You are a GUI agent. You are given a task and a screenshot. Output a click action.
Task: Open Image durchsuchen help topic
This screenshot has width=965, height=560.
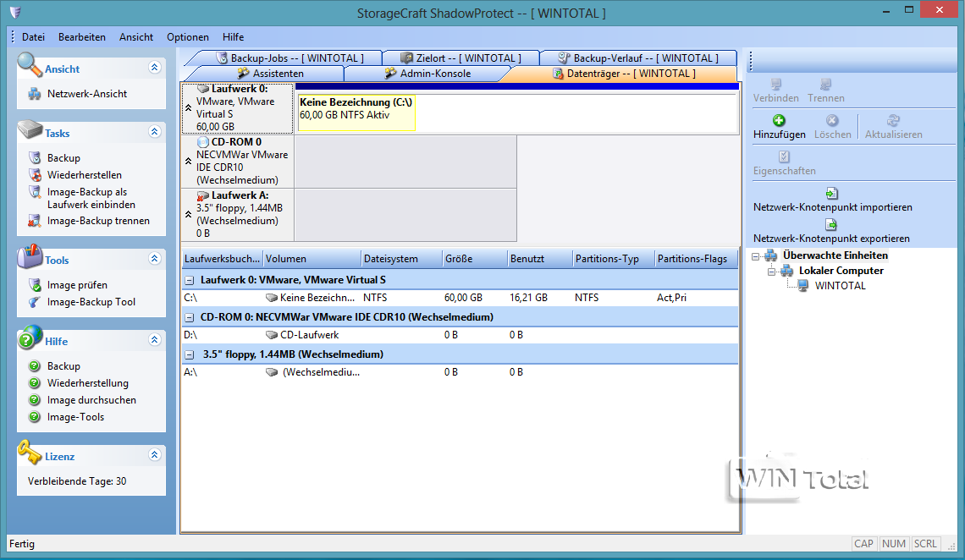pyautogui.click(x=91, y=400)
